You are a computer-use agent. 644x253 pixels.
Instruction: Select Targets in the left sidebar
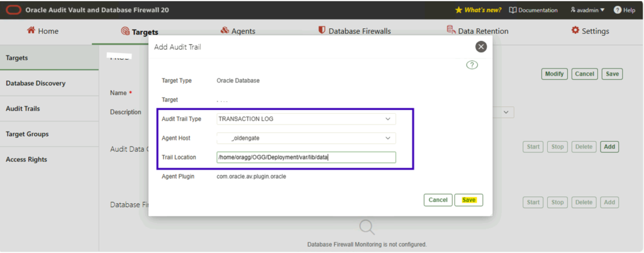point(49,58)
